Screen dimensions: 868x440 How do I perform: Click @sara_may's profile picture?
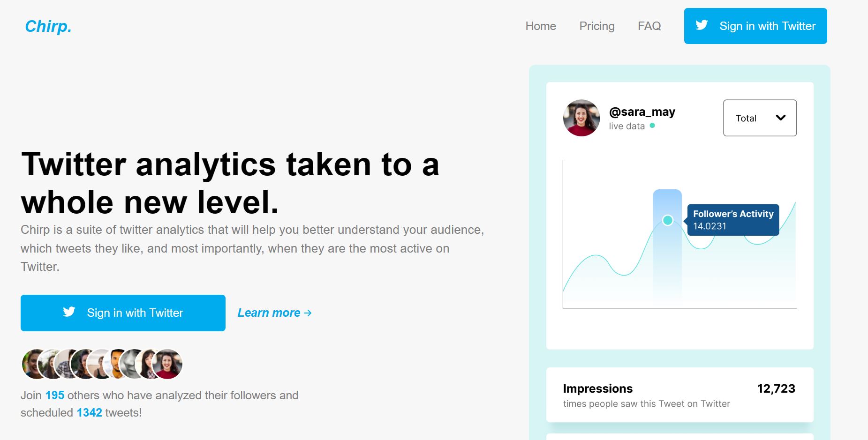581,118
